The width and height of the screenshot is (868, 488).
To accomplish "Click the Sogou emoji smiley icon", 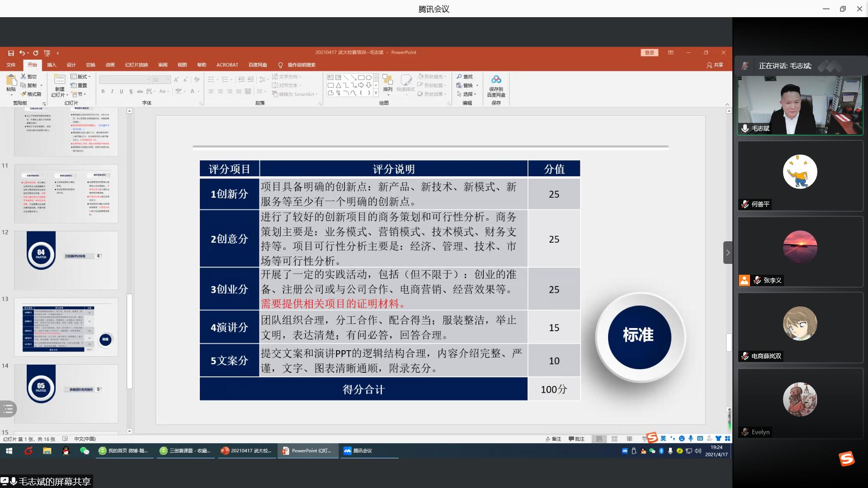I will pyautogui.click(x=682, y=438).
